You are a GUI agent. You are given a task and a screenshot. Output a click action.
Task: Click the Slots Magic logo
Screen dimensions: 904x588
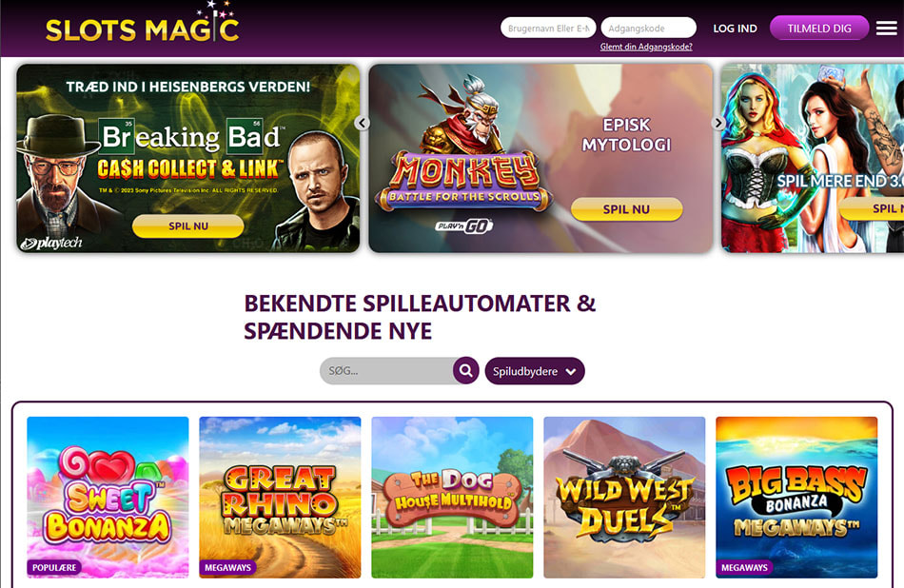143,25
